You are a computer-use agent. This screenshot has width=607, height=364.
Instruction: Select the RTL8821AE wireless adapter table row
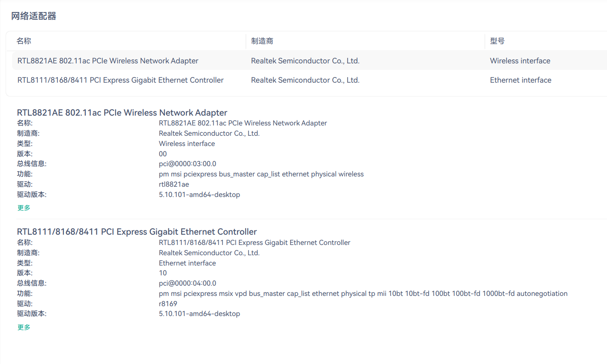coord(108,61)
